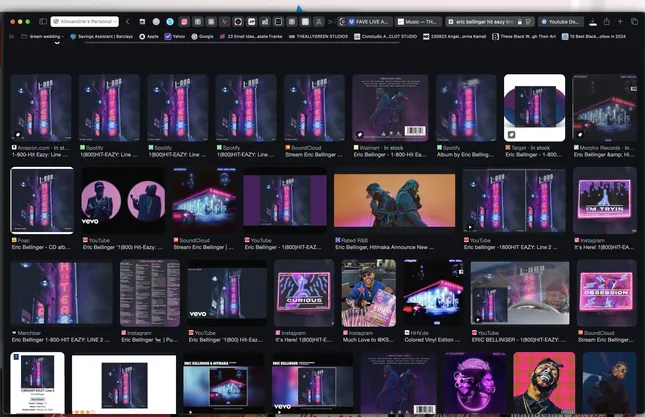645x417 pixels.
Task: Open Rated R&B orange background image
Action: click(x=394, y=200)
